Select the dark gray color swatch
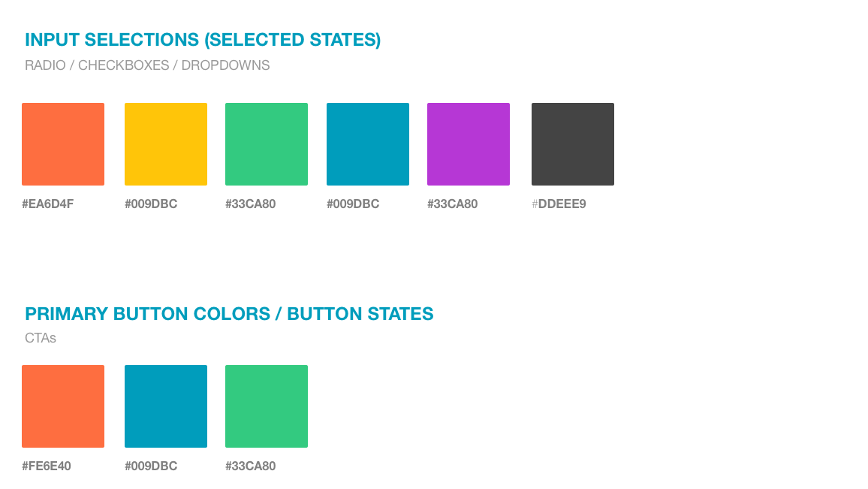868x489 pixels. pyautogui.click(x=573, y=144)
